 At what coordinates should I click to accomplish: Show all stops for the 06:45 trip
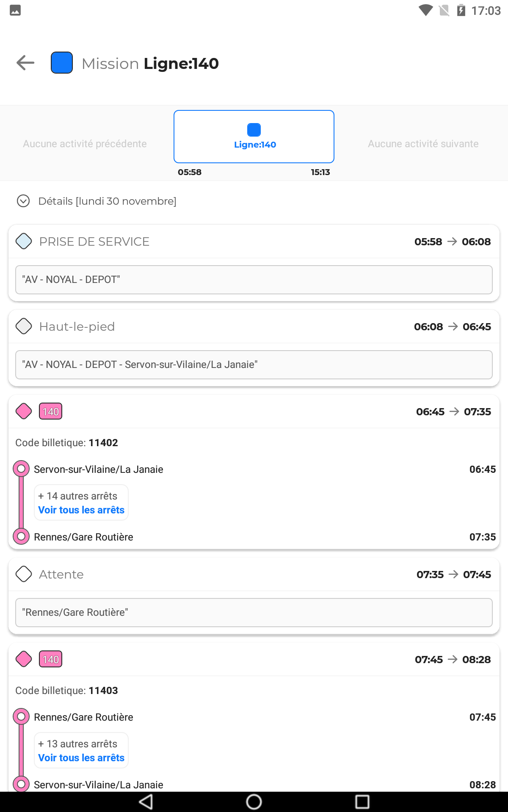[x=81, y=510]
